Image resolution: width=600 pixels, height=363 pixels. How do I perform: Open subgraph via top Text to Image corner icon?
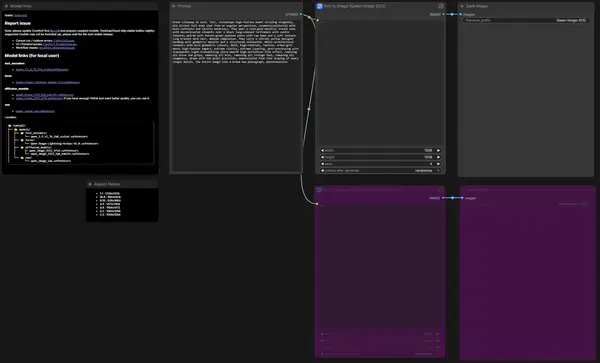pyautogui.click(x=441, y=6)
